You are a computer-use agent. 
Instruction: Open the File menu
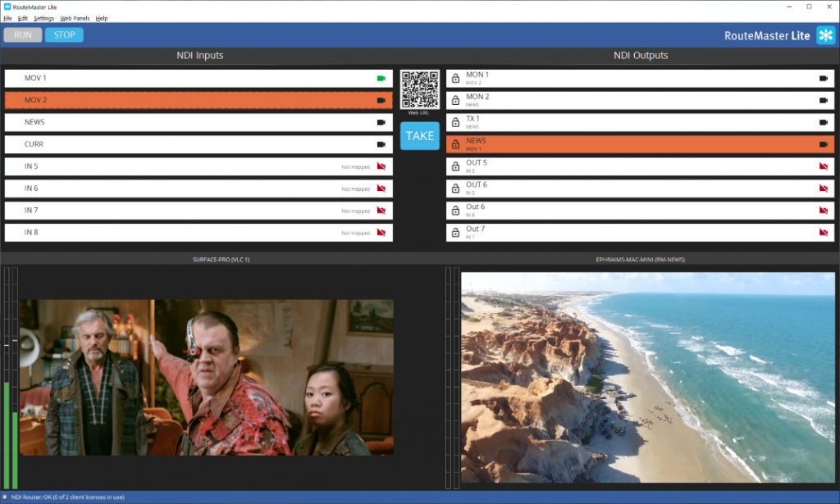point(7,18)
